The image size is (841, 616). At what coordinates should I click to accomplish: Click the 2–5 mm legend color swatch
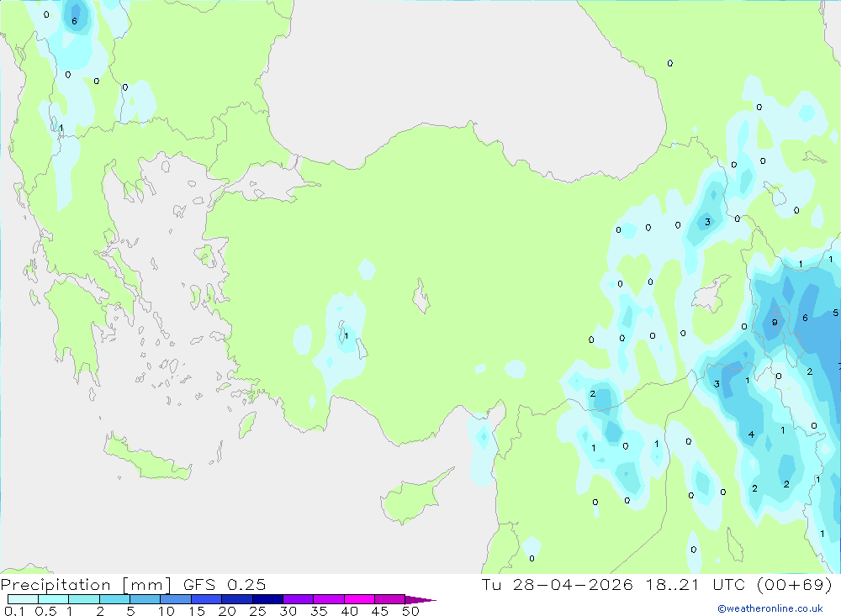(x=114, y=599)
